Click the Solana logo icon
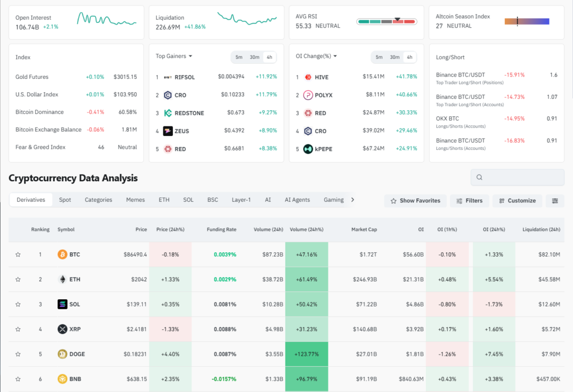The image size is (573, 392). point(62,304)
